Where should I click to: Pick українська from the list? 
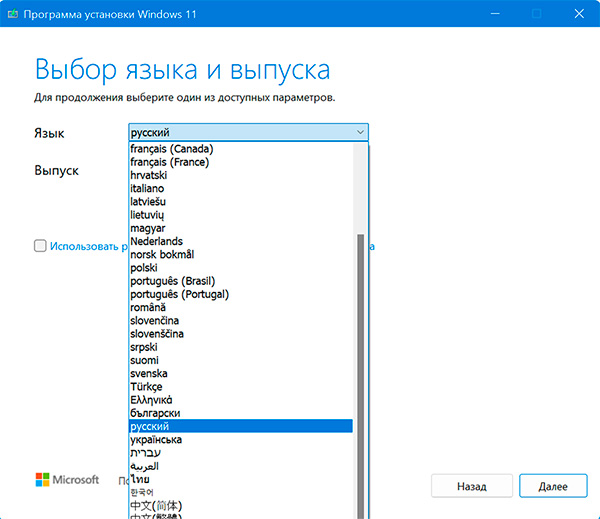156,440
